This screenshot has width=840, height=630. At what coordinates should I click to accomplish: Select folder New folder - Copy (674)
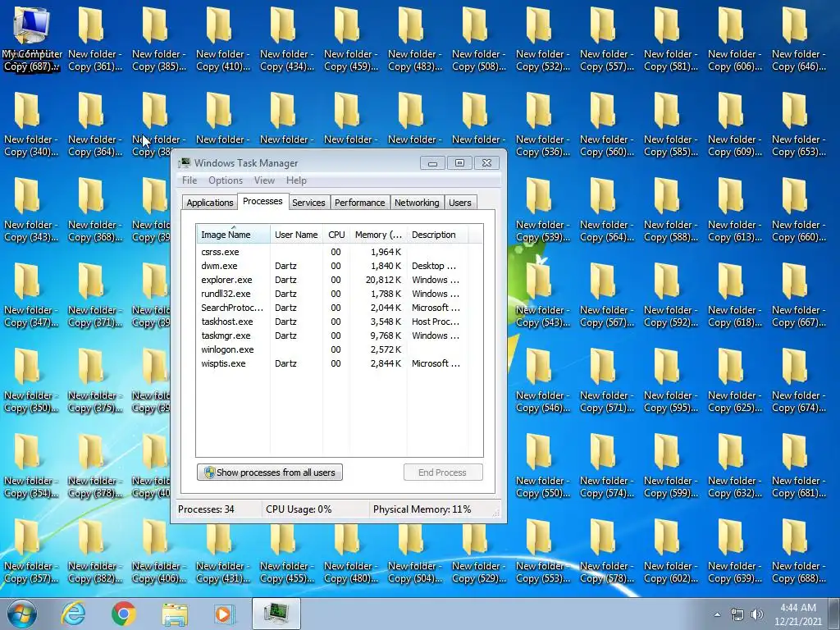coord(799,381)
